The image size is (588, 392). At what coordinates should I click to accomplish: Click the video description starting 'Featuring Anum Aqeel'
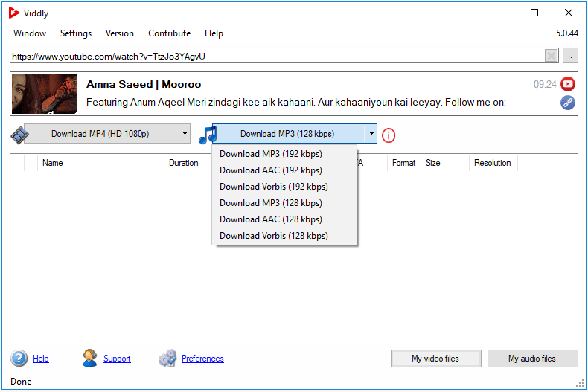[x=296, y=103]
